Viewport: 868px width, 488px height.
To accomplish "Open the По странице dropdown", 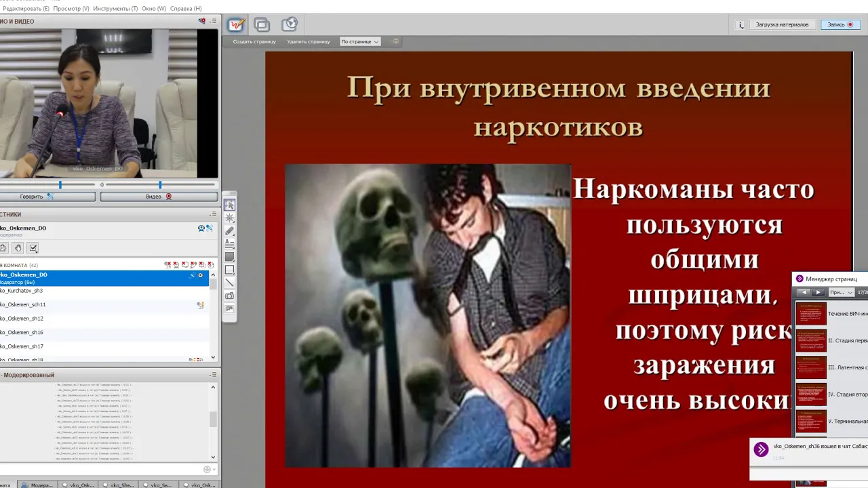I will [x=359, y=41].
